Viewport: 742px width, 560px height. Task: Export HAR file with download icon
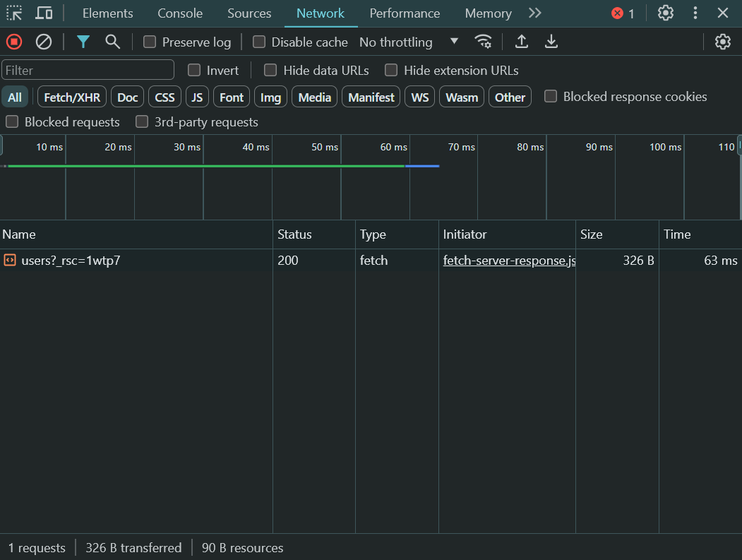tap(551, 42)
